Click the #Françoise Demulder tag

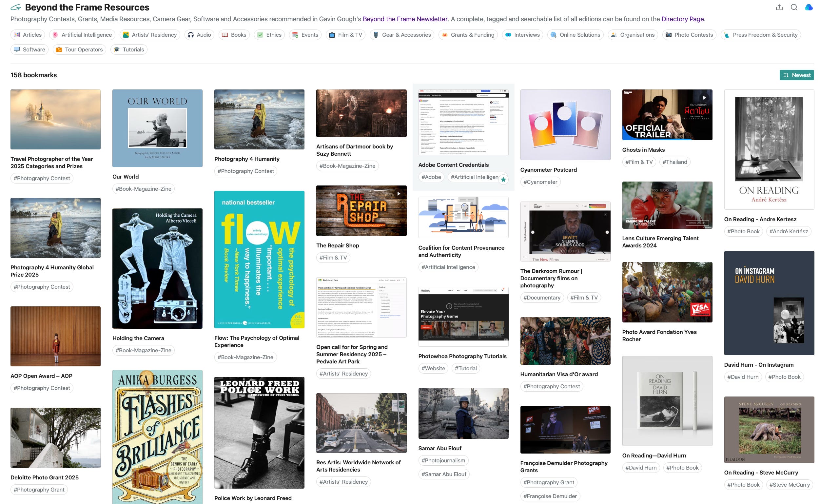point(550,496)
